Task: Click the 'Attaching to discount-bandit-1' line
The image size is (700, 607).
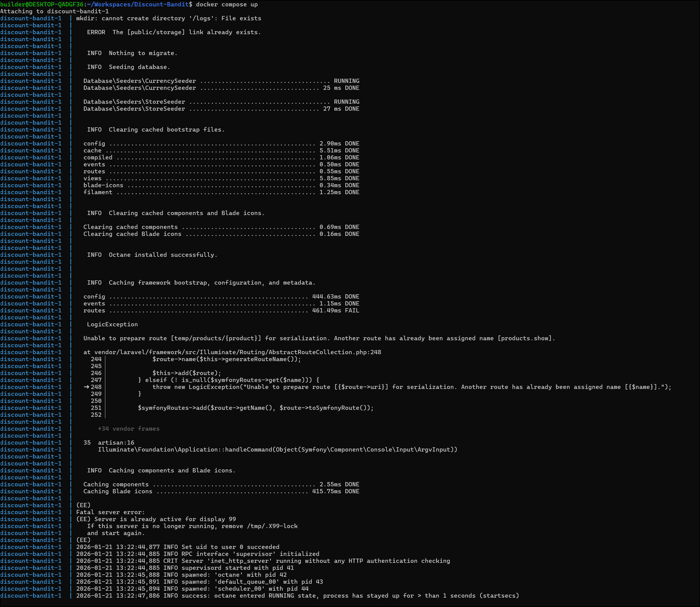Action: (x=54, y=11)
